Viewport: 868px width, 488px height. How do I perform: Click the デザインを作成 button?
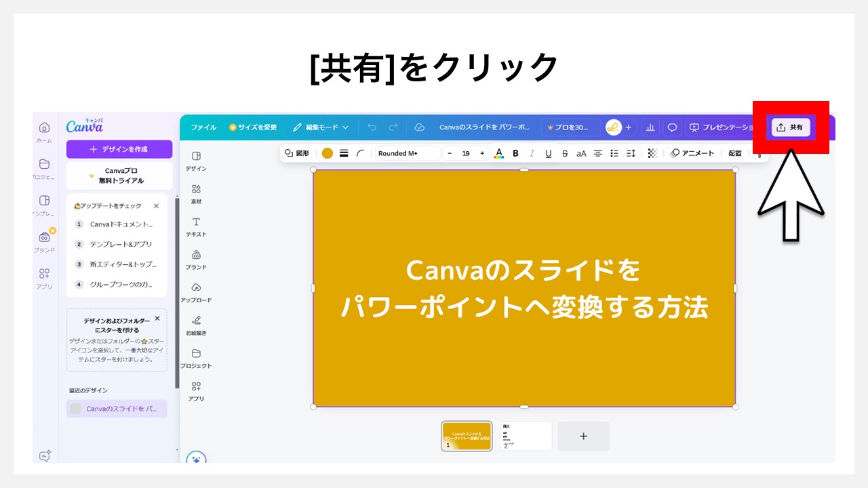click(119, 148)
